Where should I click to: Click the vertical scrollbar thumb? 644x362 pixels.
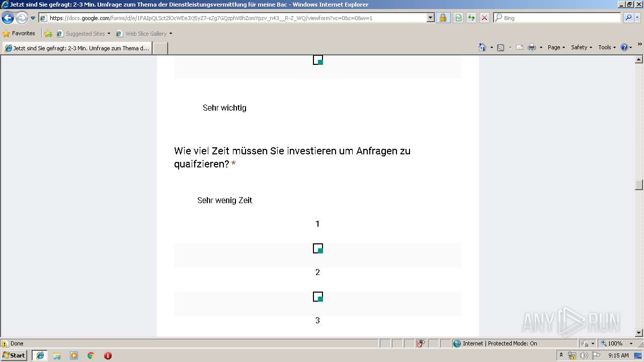pyautogui.click(x=639, y=185)
